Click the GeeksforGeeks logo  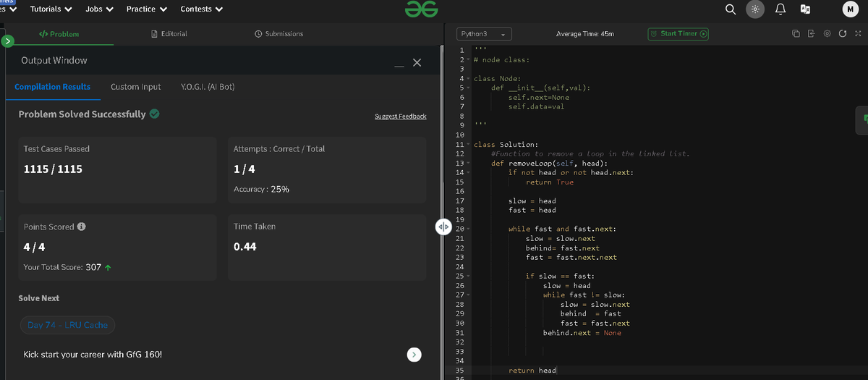point(421,9)
